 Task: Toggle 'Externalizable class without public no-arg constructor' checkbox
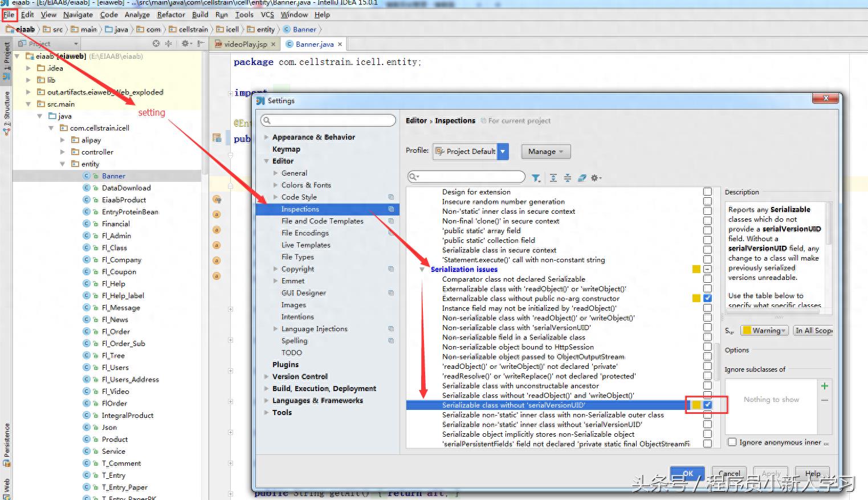click(x=707, y=298)
